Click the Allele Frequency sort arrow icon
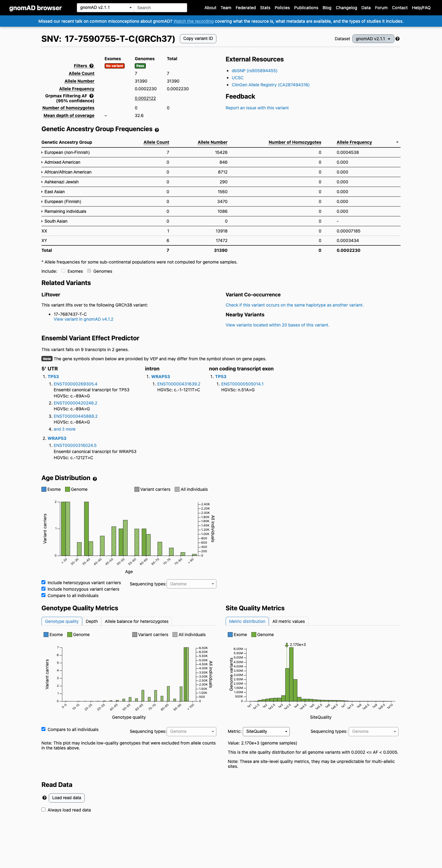Screen dimensions: 442x868 (397, 142)
